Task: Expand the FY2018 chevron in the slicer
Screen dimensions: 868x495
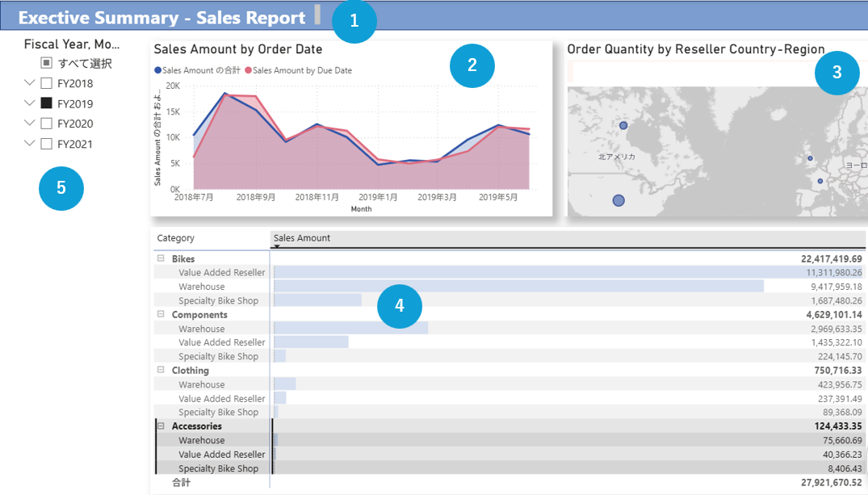Action: (30, 83)
